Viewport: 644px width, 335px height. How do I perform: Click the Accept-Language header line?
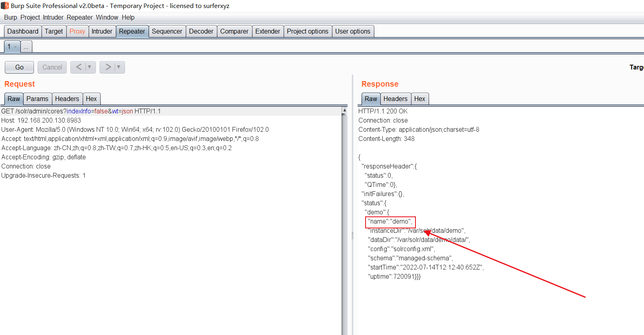coord(117,148)
